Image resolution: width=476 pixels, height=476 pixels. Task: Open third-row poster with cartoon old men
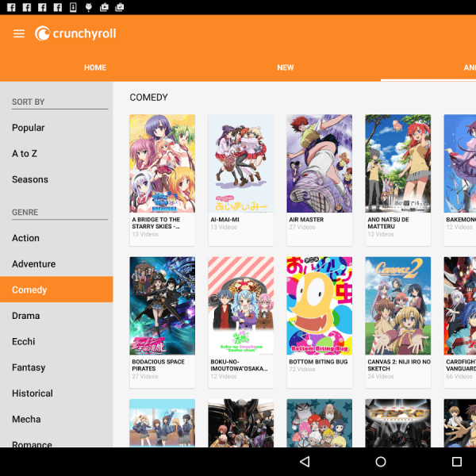tap(320, 423)
